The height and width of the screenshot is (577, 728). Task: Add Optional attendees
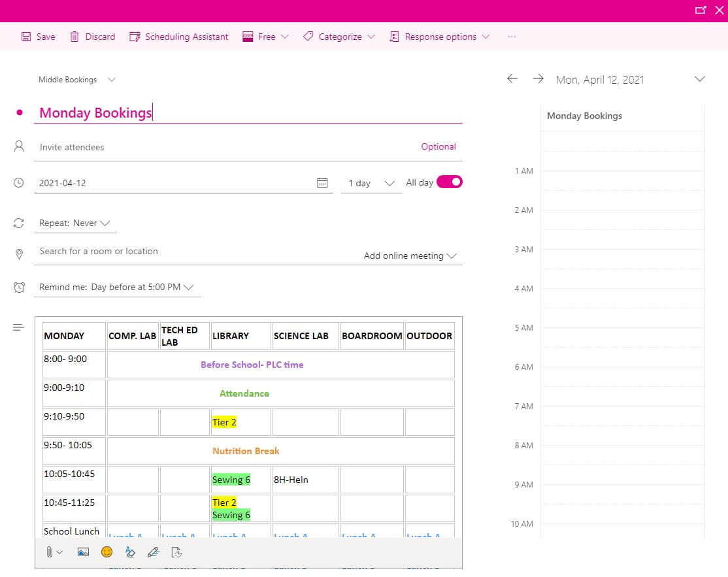pos(438,146)
